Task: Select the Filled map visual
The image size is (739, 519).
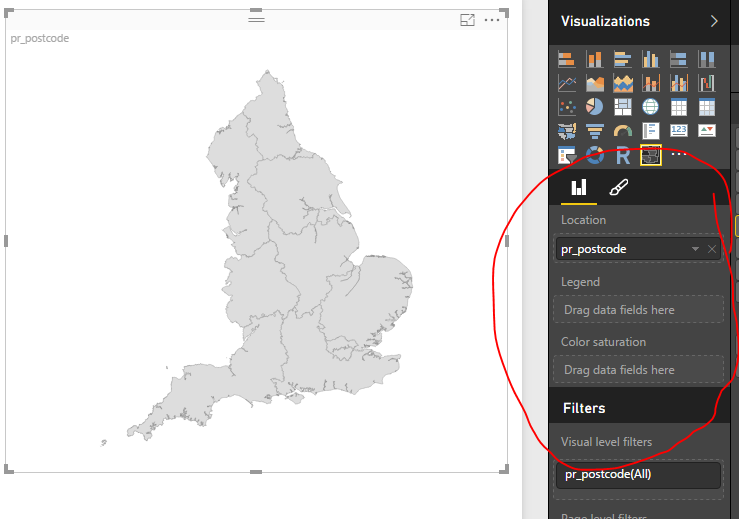Action: 567,131
